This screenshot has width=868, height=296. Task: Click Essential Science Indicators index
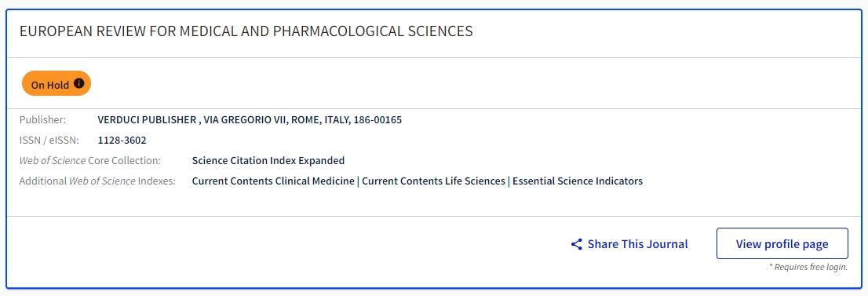[x=578, y=181]
